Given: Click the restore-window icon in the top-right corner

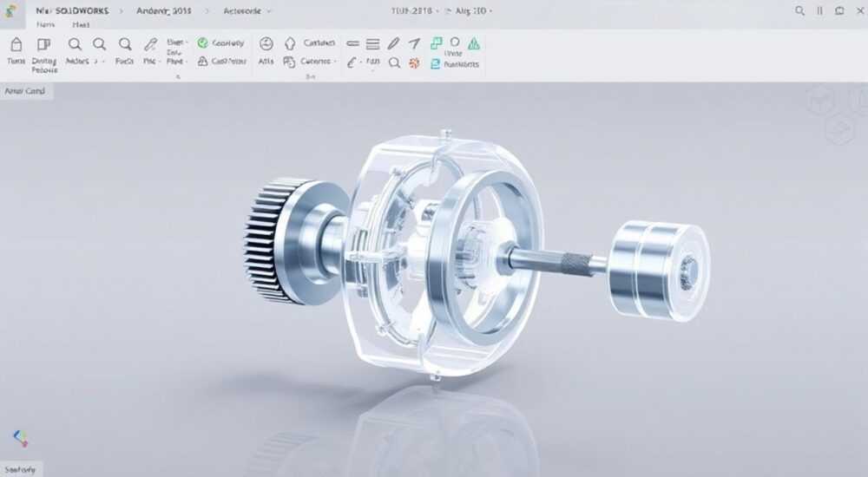Looking at the screenshot, I should click(x=839, y=10).
